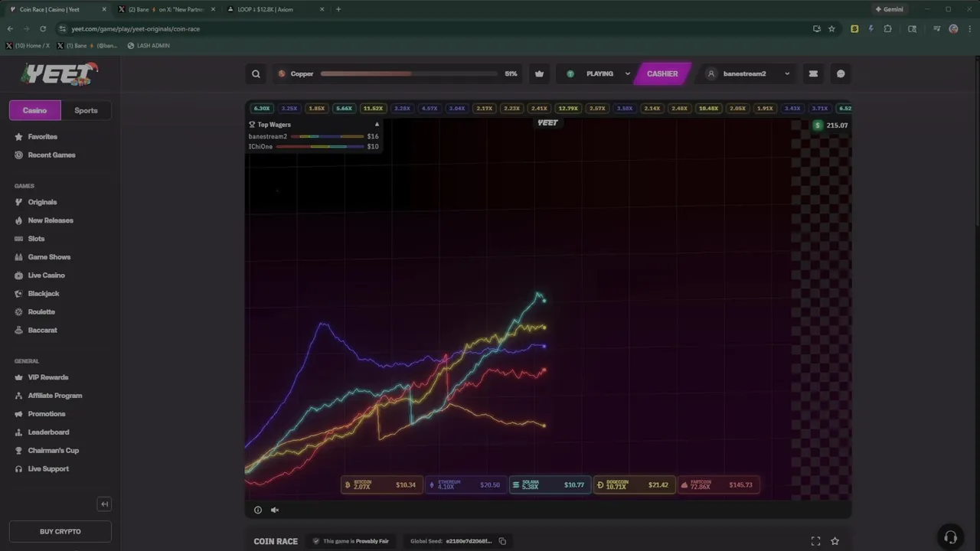
Task: Open live support headset bubble
Action: [x=950, y=536]
